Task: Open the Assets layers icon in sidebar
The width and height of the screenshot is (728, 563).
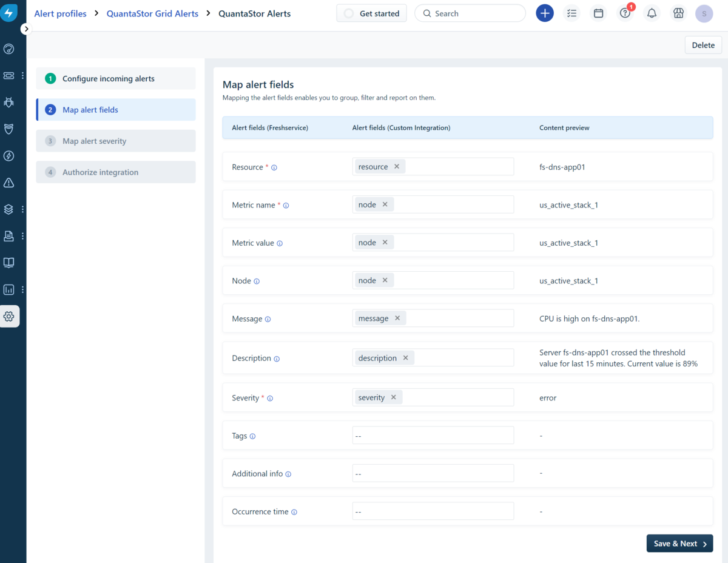Action: pyautogui.click(x=9, y=209)
